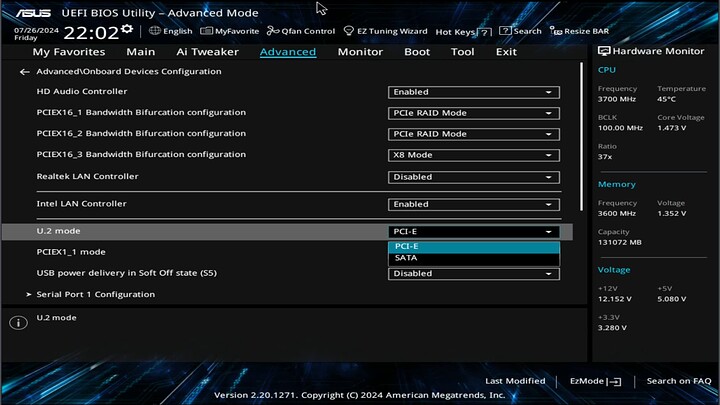Click Hot Keys label

point(455,32)
